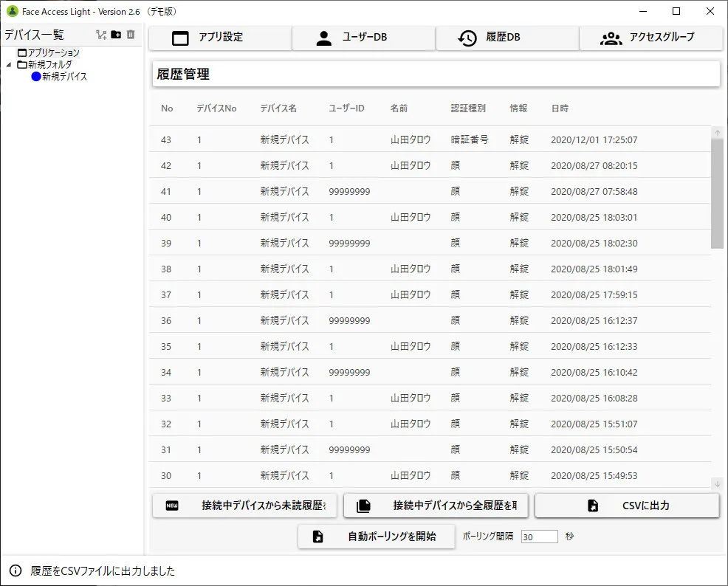Screen dimensions: 728x586
Task: Click the trash delete icon in device list
Action: pos(131,35)
